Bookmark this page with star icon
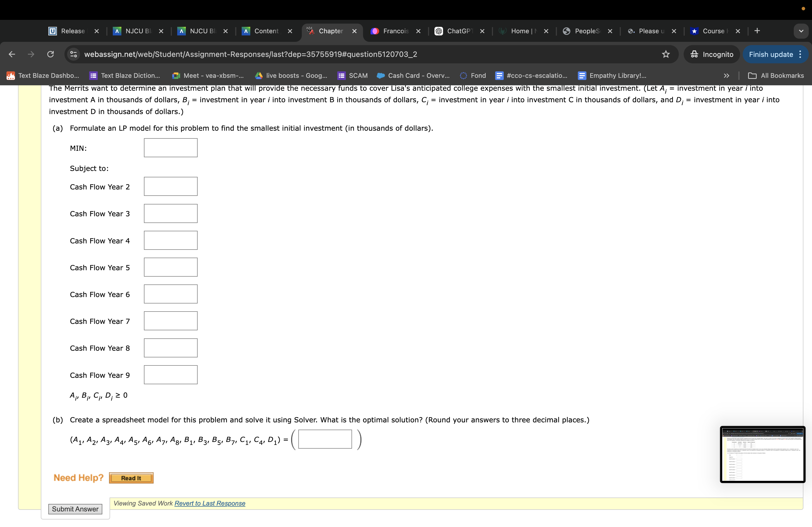 pos(666,54)
